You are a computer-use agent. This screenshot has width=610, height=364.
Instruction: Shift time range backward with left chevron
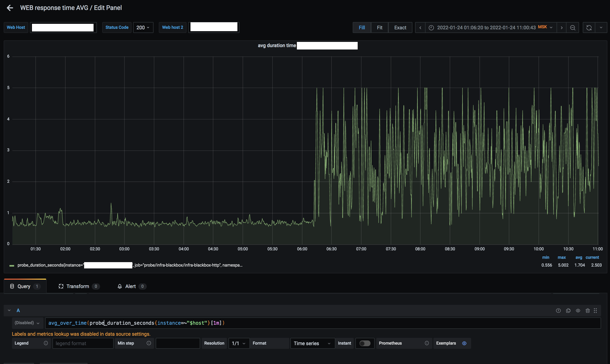click(420, 27)
